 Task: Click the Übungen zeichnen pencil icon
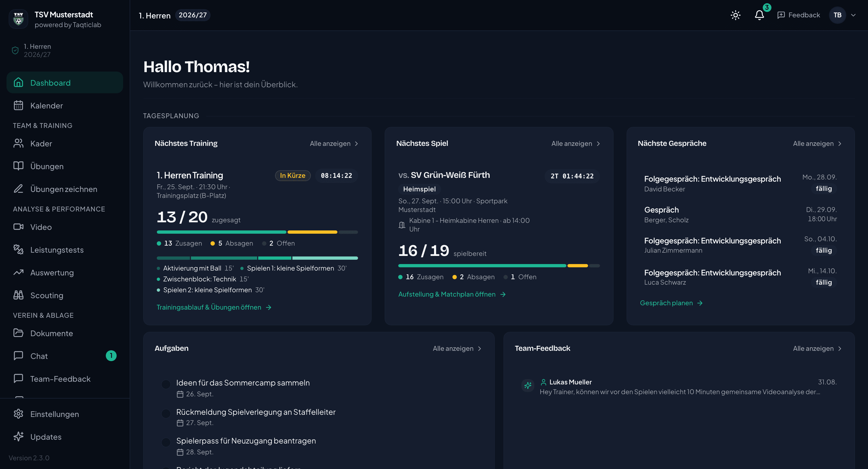pyautogui.click(x=18, y=189)
